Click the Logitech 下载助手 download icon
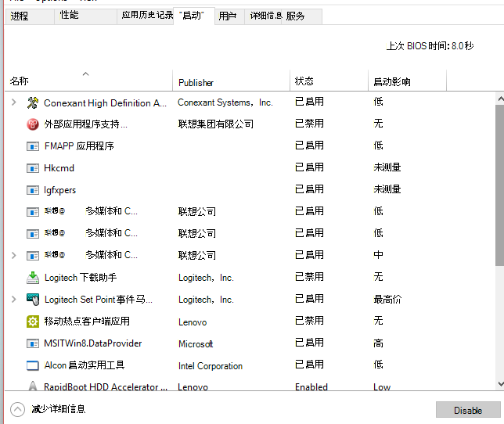 [33, 278]
